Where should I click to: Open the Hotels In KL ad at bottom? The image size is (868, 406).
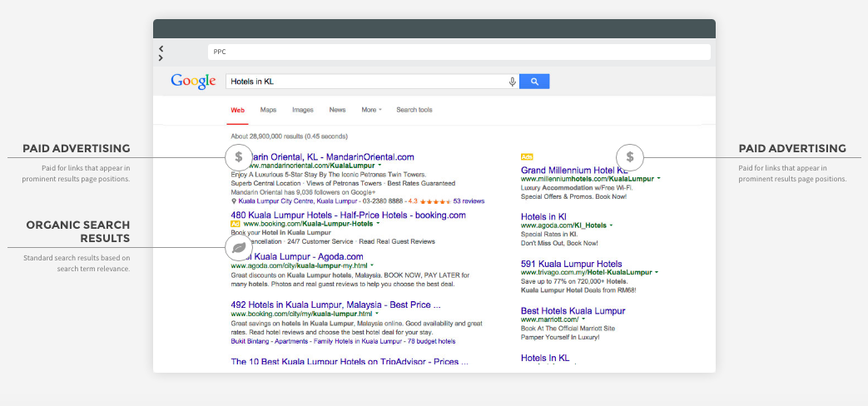click(x=545, y=359)
